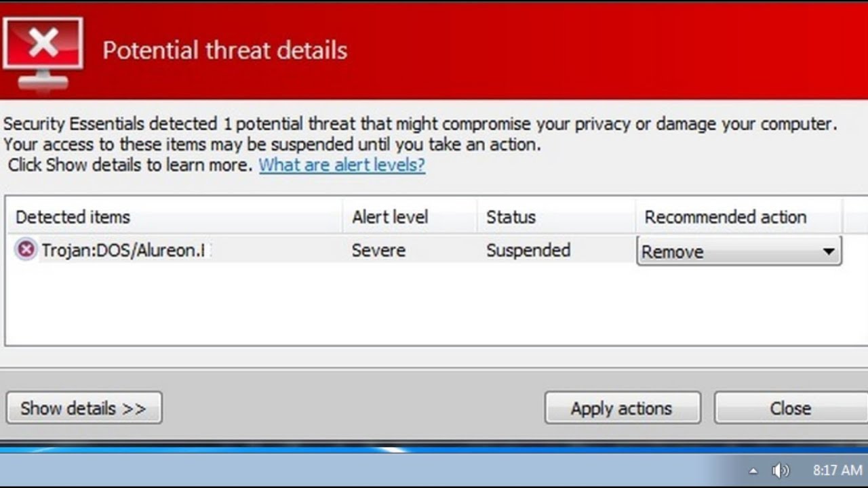
Task: Sort by Recommended action column header
Action: tap(739, 217)
